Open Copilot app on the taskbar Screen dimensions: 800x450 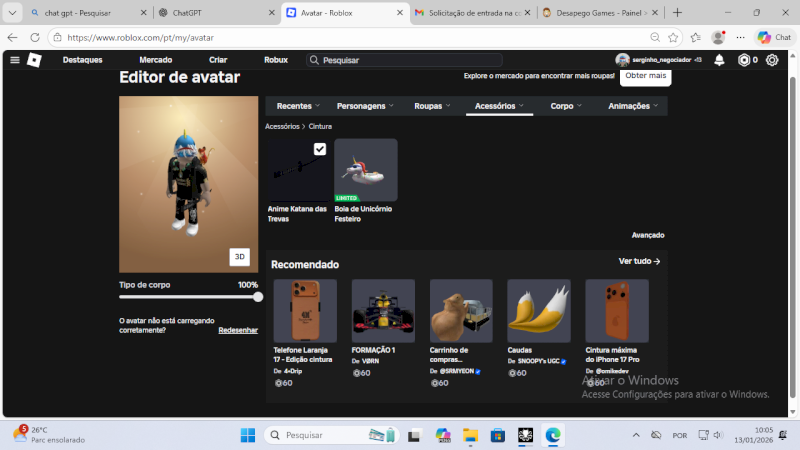click(x=442, y=435)
